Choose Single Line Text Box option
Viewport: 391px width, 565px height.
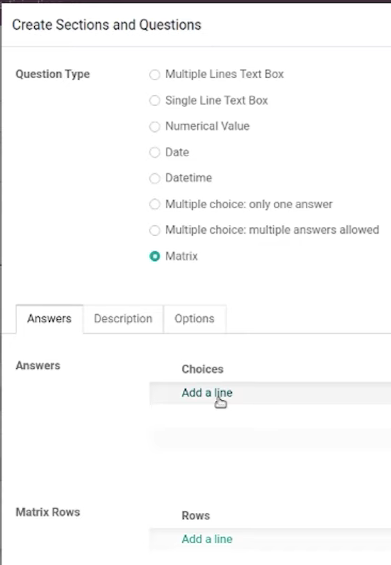click(x=155, y=101)
